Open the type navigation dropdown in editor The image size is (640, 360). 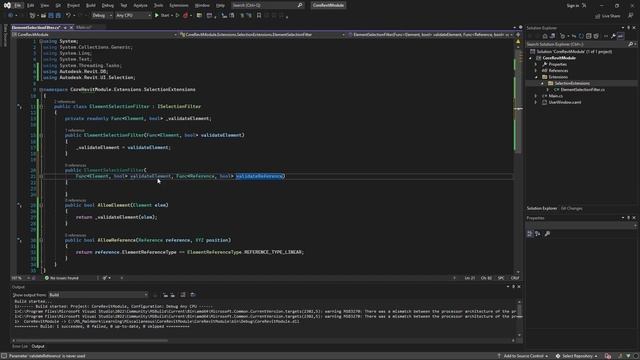point(262,35)
